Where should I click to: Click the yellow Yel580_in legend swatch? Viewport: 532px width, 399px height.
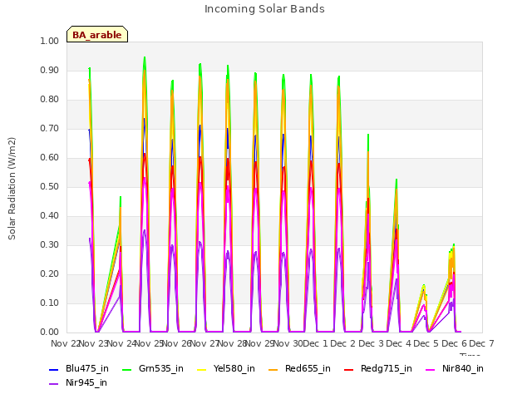[x=201, y=369]
